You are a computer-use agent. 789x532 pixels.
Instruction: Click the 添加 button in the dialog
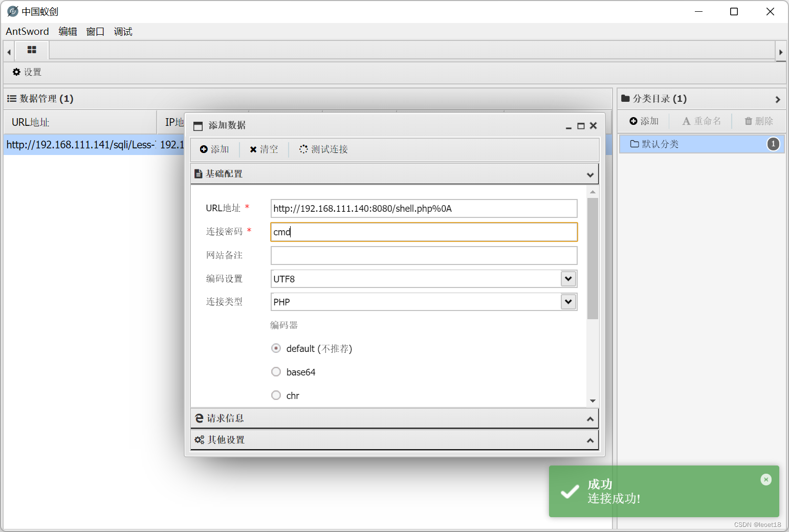tap(214, 149)
